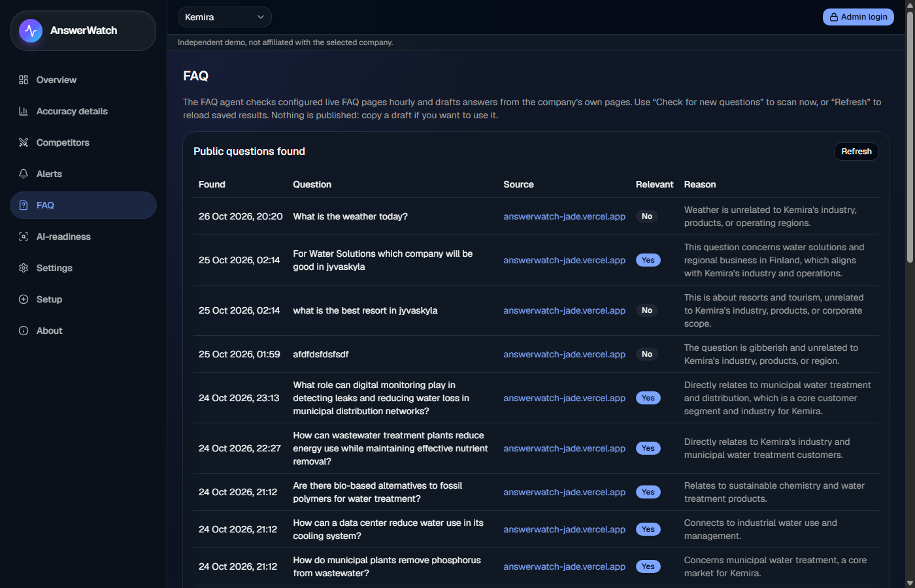
Task: Click the 'Public questions found' heading
Action: tap(249, 151)
